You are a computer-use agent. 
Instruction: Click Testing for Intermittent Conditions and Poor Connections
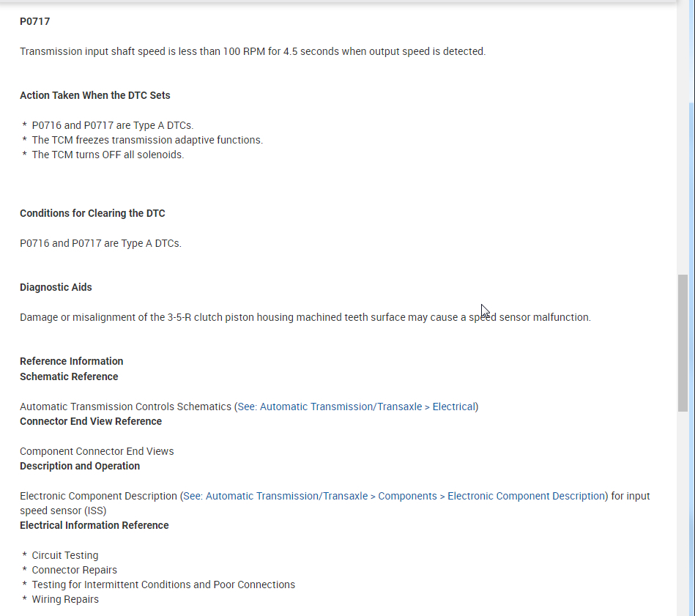click(x=163, y=585)
